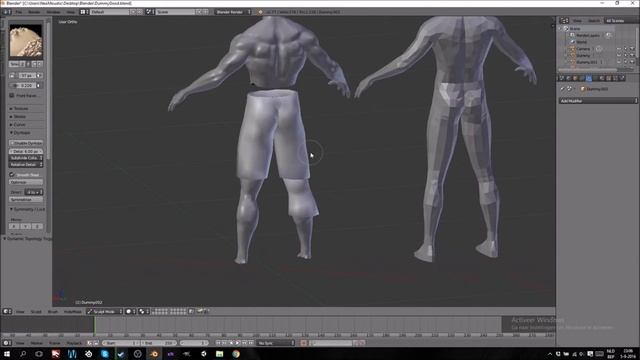640x360 pixels.
Task: Open Skype from the taskbar
Action: pyautogui.click(x=105, y=354)
